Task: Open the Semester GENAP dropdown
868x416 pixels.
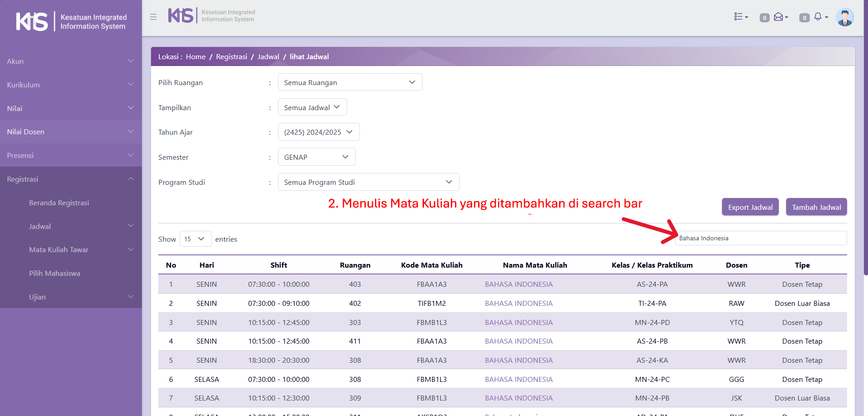Action: (316, 157)
